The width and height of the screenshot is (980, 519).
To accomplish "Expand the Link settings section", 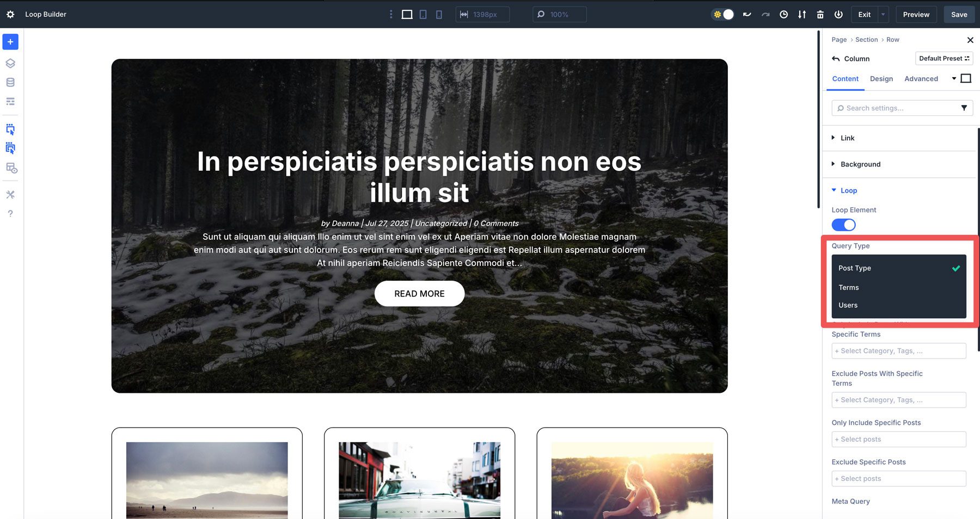I will tap(847, 138).
